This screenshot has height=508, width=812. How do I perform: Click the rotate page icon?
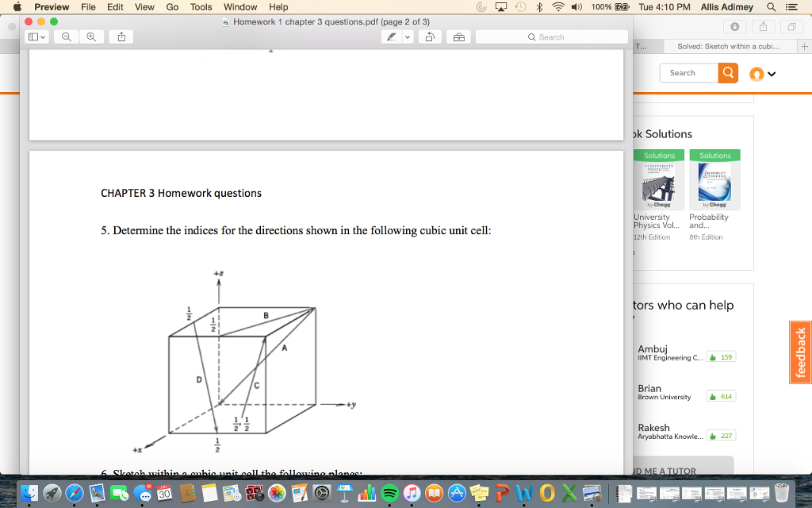428,37
